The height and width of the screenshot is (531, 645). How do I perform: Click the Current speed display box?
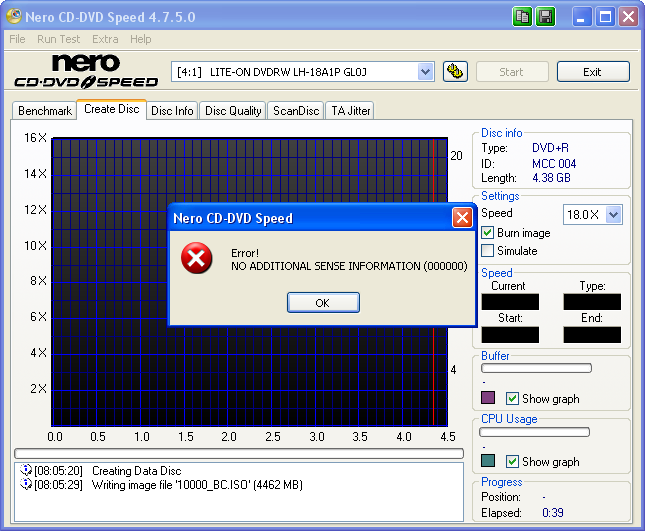tap(510, 301)
